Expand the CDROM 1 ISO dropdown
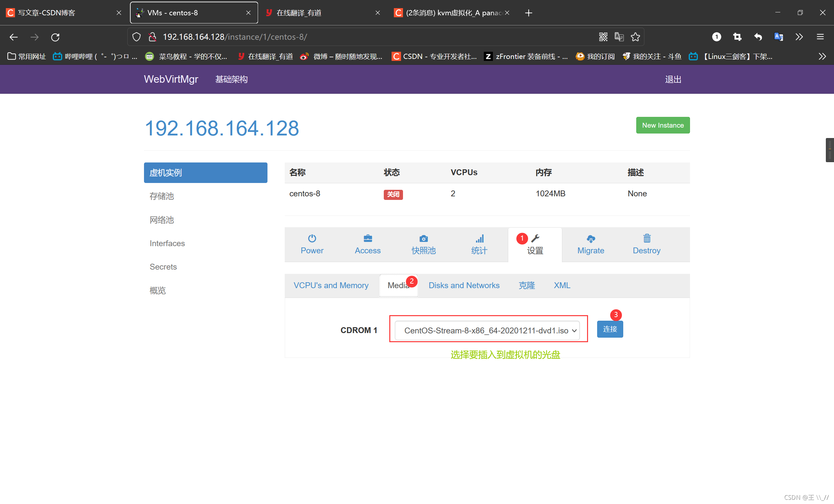Image resolution: width=834 pixels, height=504 pixels. [x=573, y=329]
